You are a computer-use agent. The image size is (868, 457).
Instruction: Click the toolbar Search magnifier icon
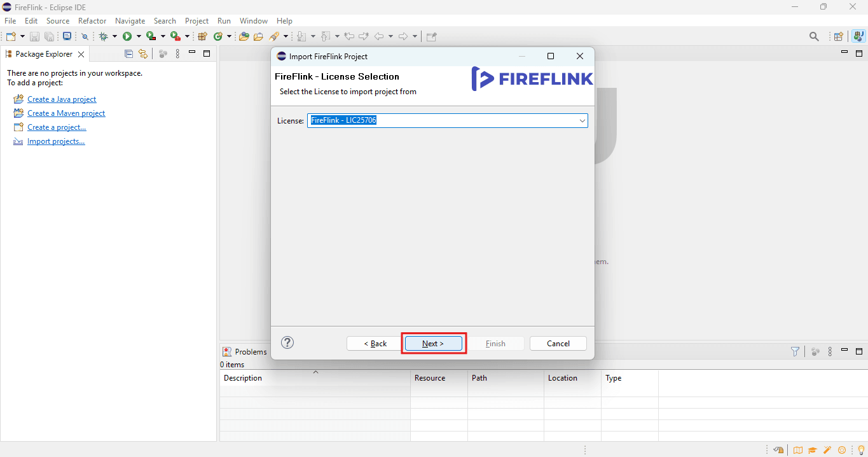tap(814, 37)
